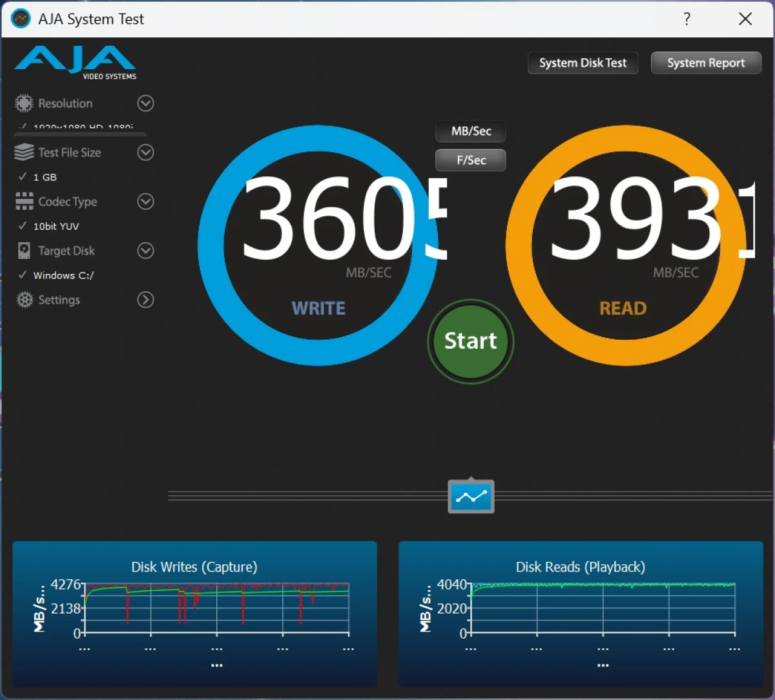Screen dimensions: 775x700
Task: Click the Disk Writes (Capture) graph
Action: tap(216, 608)
